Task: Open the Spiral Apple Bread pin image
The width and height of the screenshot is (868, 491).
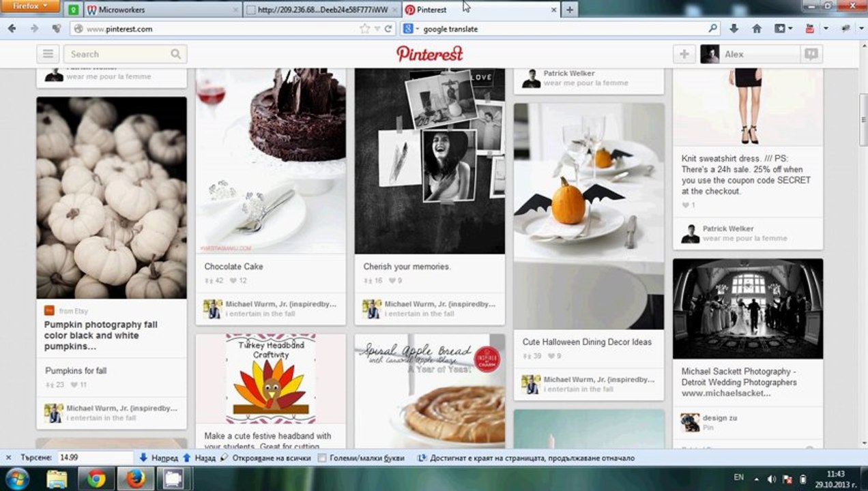Action: pos(430,390)
